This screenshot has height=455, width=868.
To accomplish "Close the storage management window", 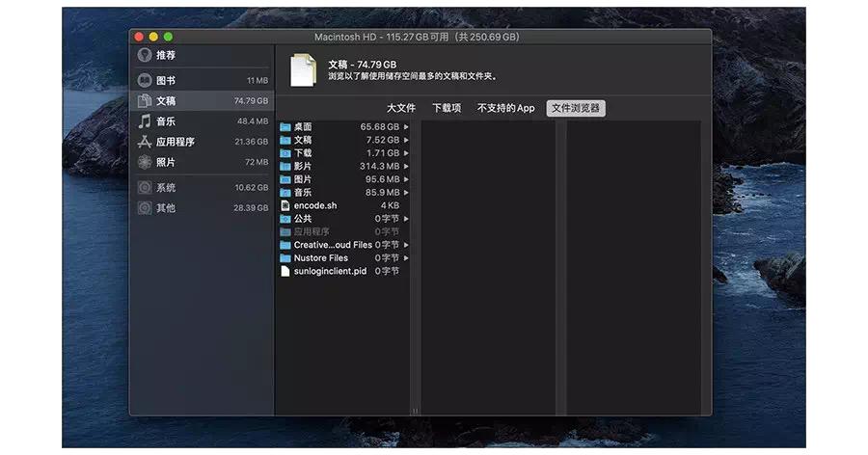I will [139, 37].
